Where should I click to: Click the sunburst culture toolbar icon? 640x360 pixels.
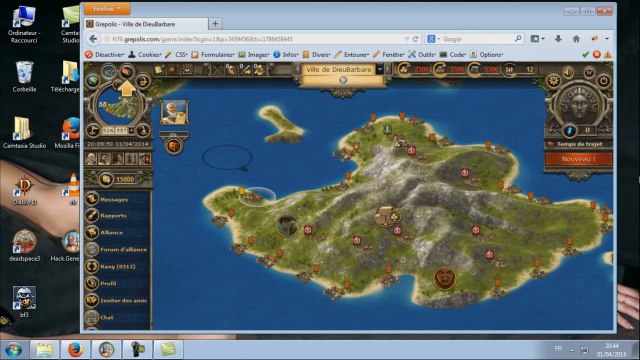point(187,70)
